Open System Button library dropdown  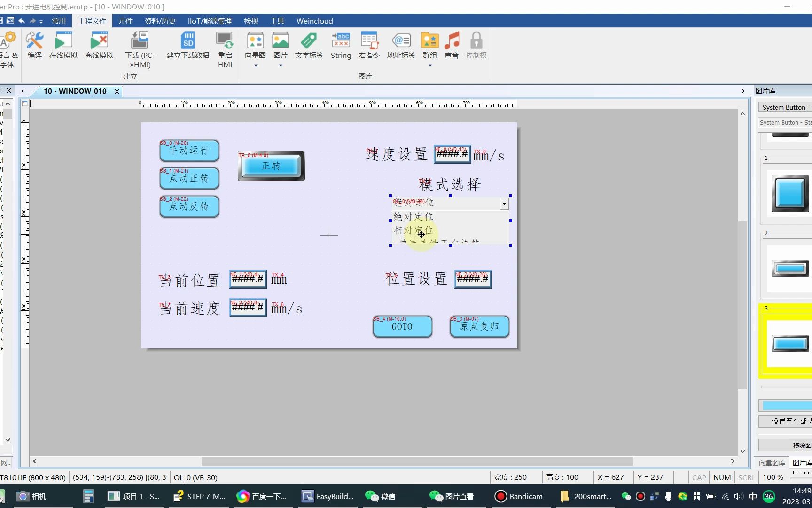(785, 107)
